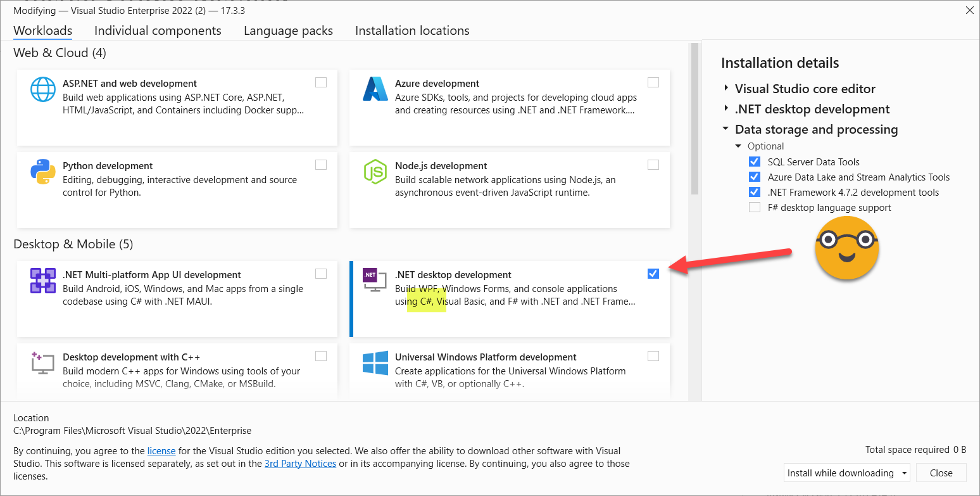Switch to the Individual components tab
Viewport: 980px width, 496px height.
158,31
